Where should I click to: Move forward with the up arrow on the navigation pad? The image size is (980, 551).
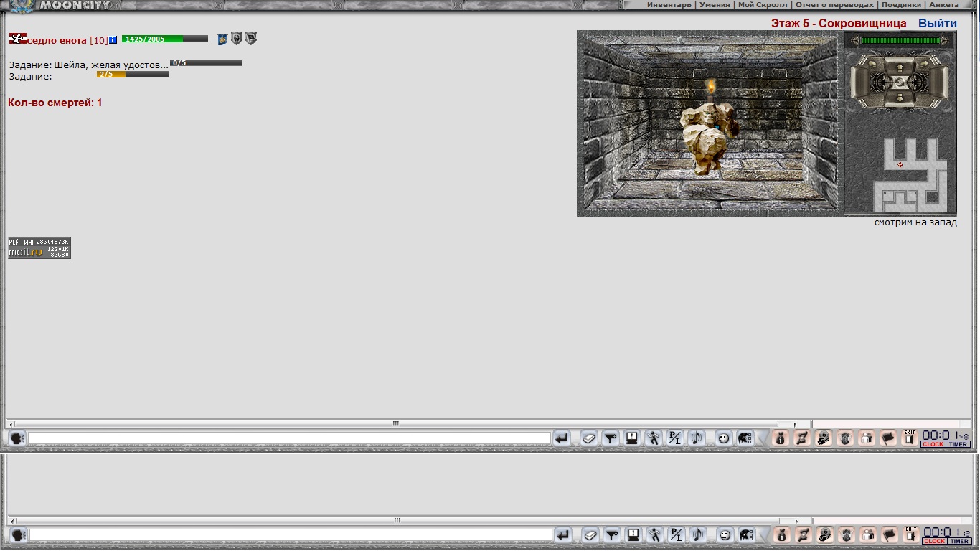tap(900, 67)
